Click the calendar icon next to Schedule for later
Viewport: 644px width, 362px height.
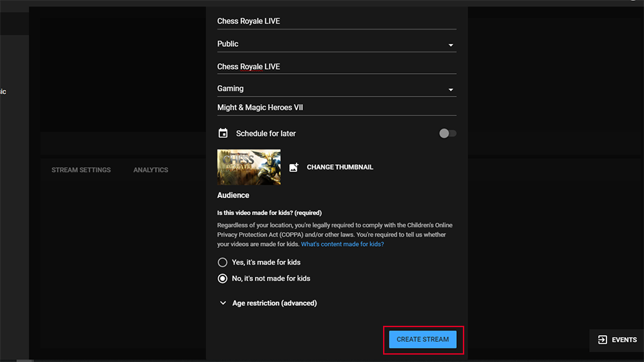pos(223,133)
